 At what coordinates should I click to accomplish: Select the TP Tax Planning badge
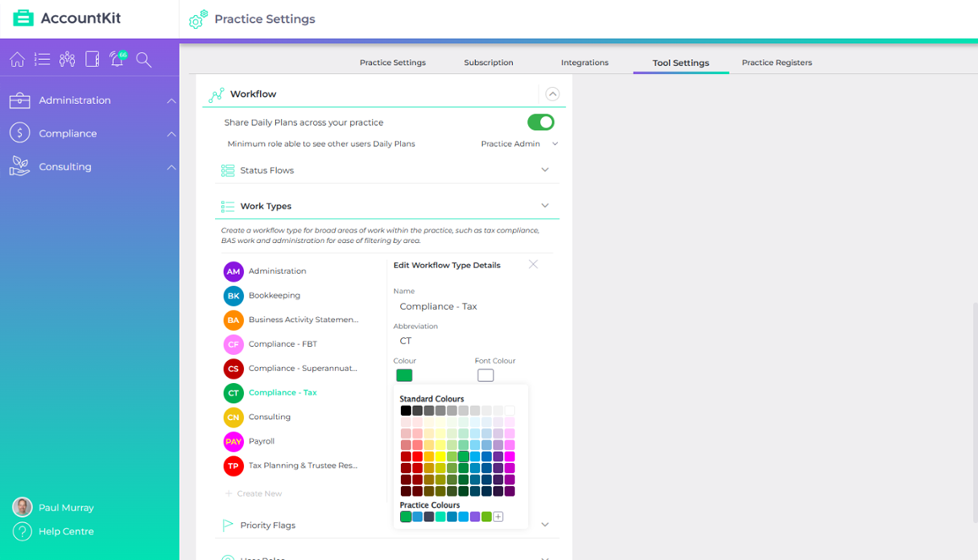point(233,466)
